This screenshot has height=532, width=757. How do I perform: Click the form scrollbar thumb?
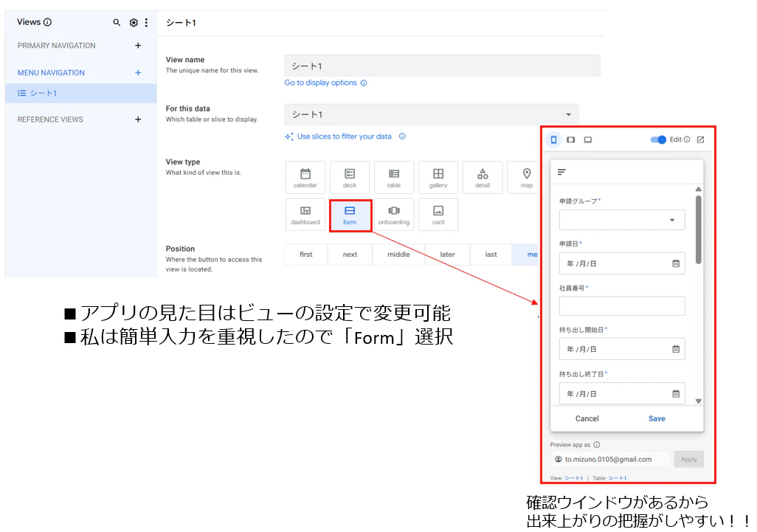(698, 229)
